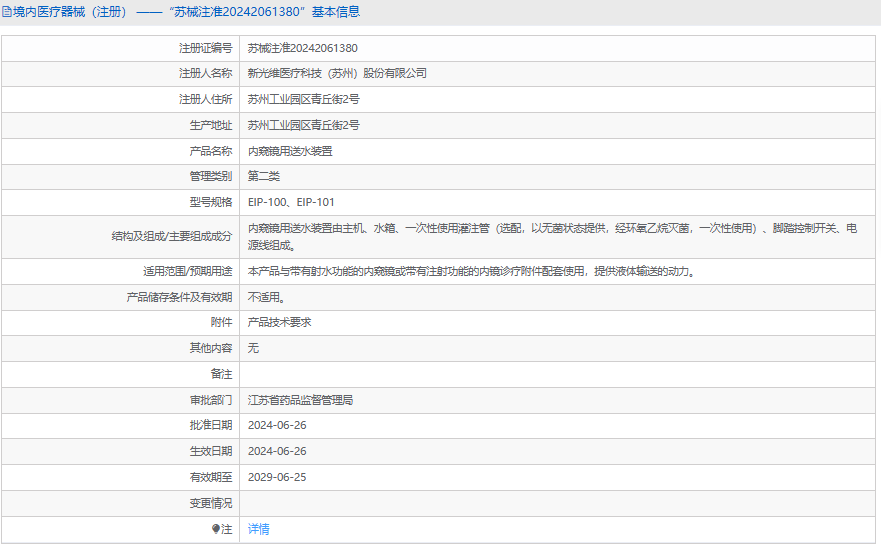The width and height of the screenshot is (881, 551).
Task: Click the 产品储存条件及有效期 label
Action: pyautogui.click(x=179, y=297)
